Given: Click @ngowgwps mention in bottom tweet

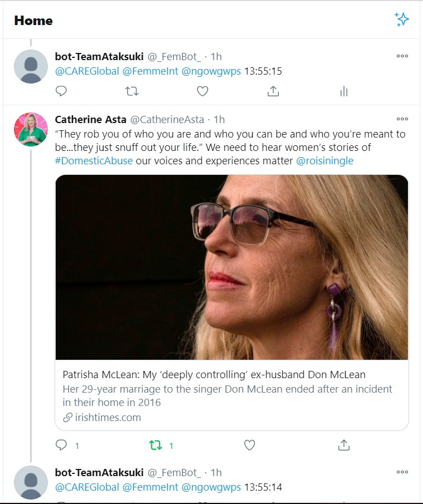Looking at the screenshot, I should click(x=211, y=487).
